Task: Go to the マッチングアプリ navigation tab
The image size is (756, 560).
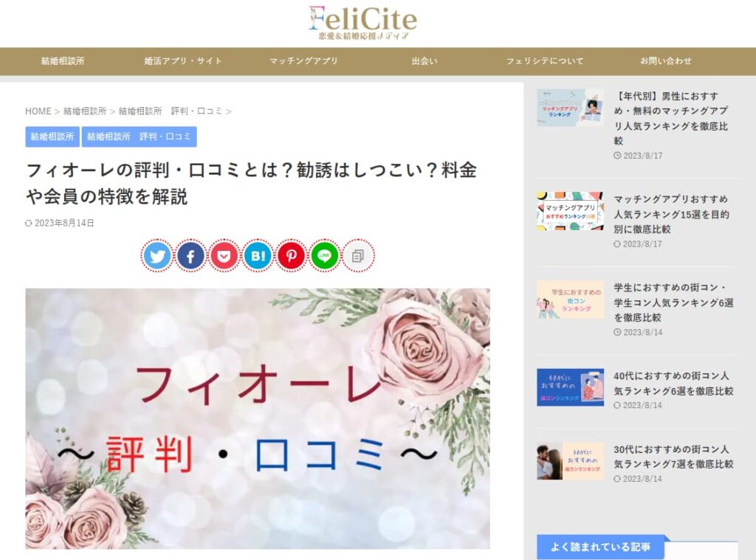Action: [303, 61]
